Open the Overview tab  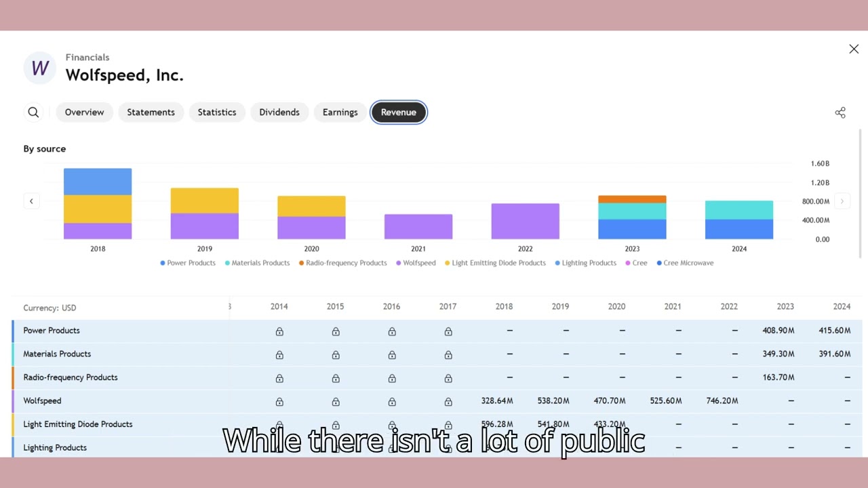(x=84, y=113)
